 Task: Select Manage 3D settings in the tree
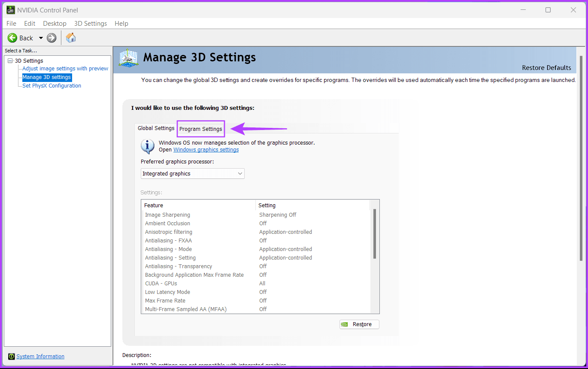47,77
